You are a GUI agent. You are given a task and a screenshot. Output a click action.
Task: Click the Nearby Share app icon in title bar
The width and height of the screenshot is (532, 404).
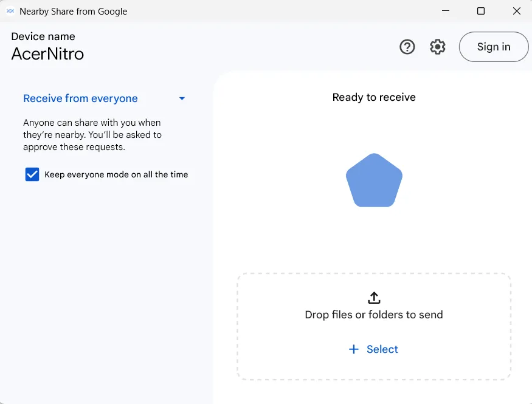(10, 11)
